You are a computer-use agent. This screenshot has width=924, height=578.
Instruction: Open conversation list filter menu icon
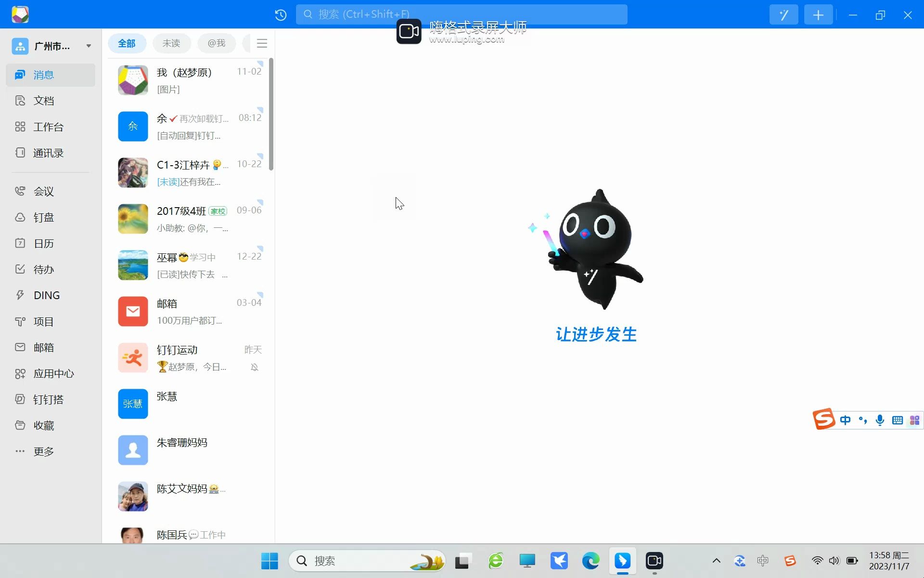coord(262,43)
